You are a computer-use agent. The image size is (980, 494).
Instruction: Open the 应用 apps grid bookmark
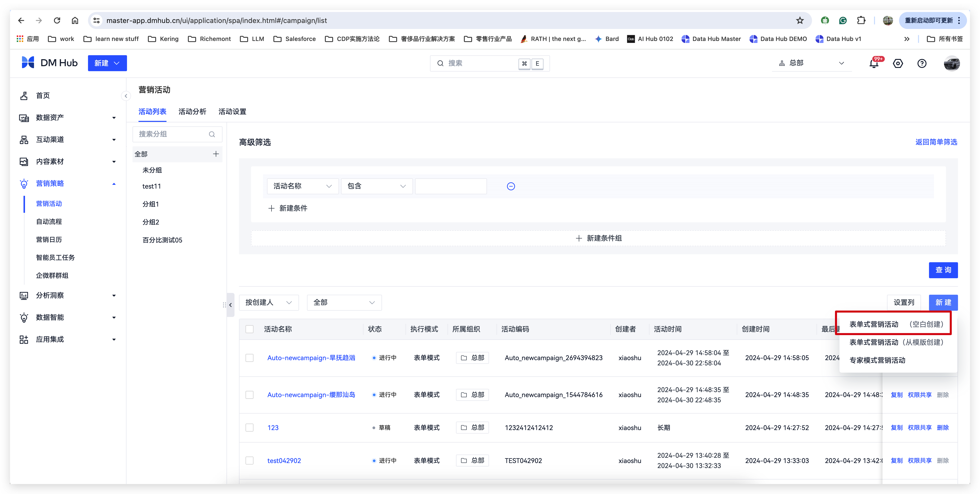28,39
